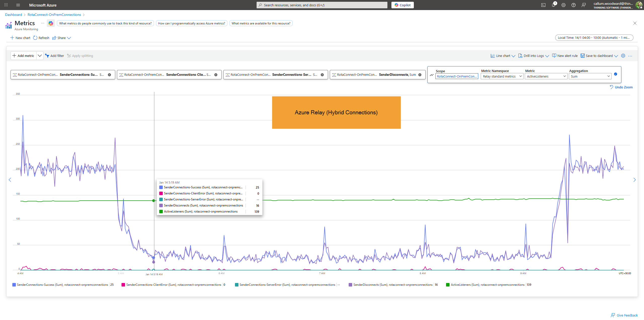The image size is (644, 320).
Task: Open the notifications bell
Action: (x=553, y=5)
